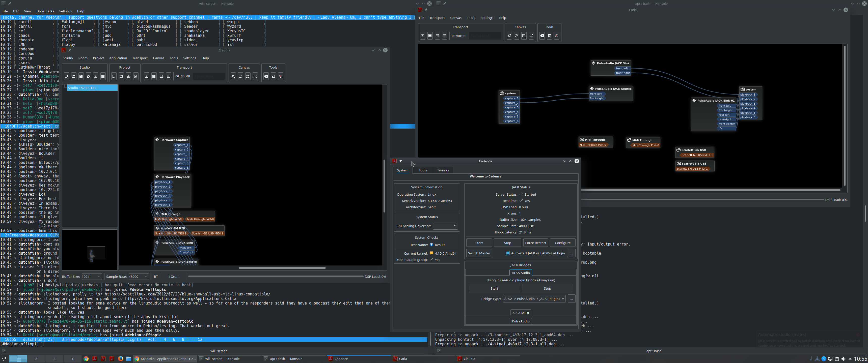Stop transport in Catia window

pos(430,36)
